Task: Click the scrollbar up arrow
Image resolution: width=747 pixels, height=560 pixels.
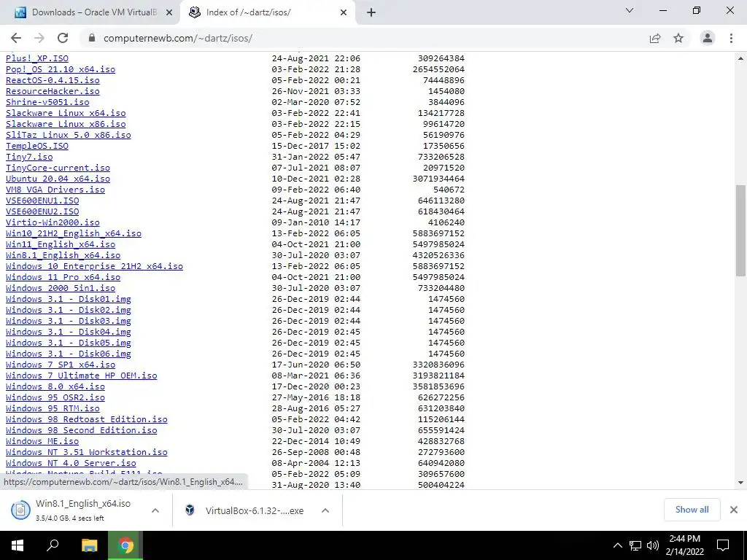Action: 740,58
